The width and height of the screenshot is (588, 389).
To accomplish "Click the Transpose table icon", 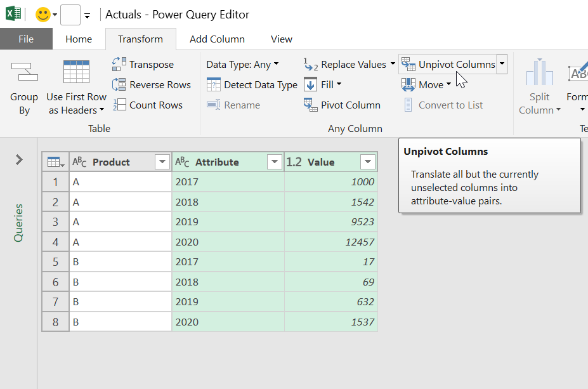I will (119, 64).
